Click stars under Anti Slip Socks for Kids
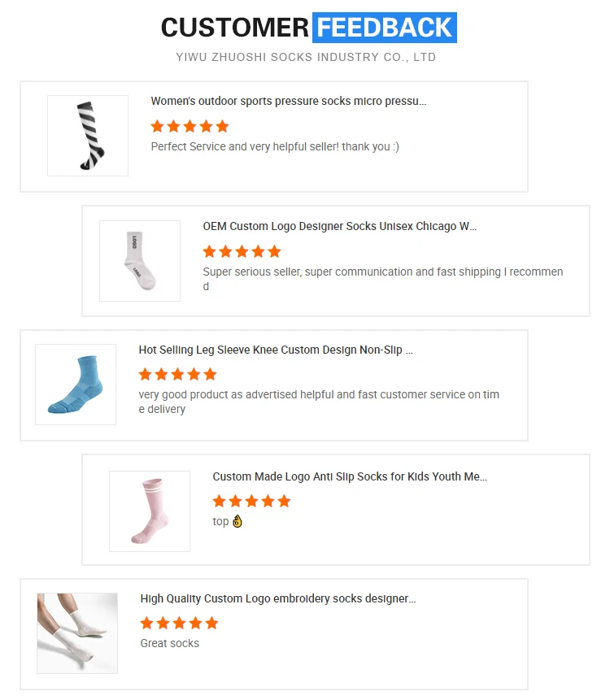610x700 pixels. point(252,501)
